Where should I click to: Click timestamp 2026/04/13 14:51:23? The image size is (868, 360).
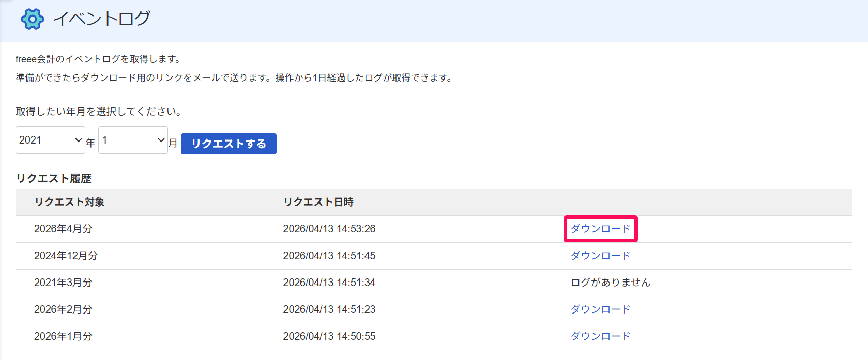pos(329,309)
